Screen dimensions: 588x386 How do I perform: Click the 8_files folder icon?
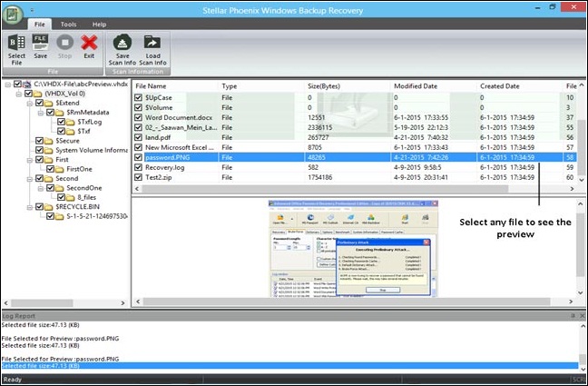pos(71,197)
